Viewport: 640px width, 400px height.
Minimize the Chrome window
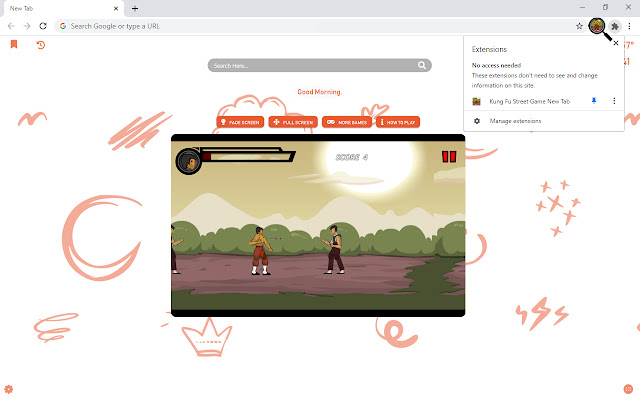582,7
